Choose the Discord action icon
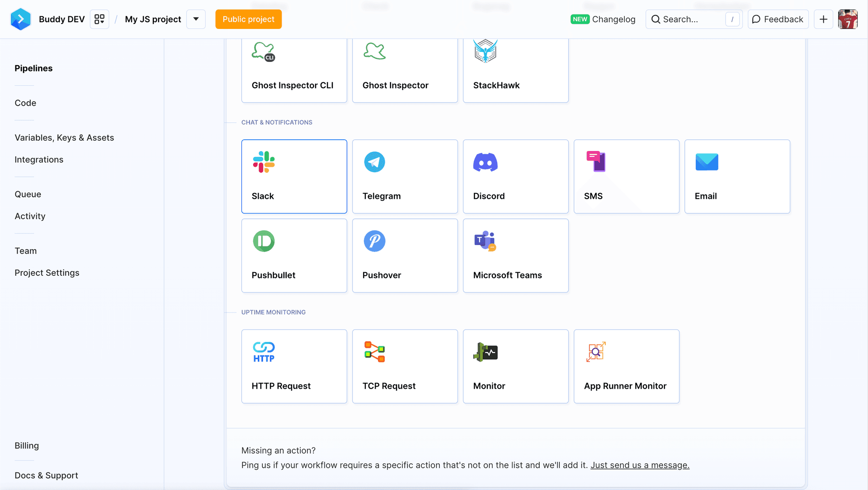Screen dimensions: 868x490 tap(486, 162)
